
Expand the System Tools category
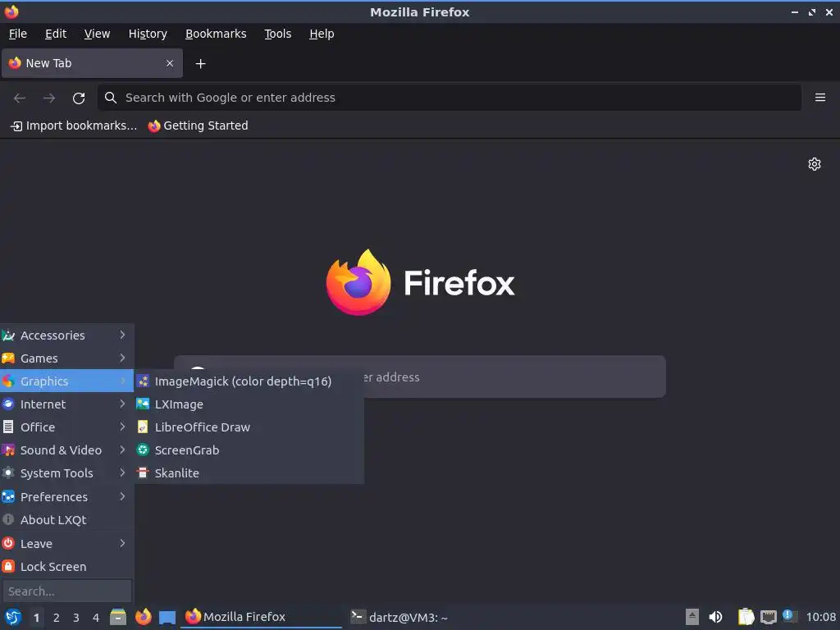66,473
